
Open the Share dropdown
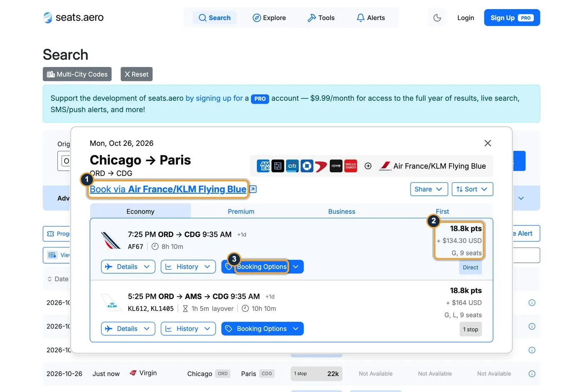pos(429,189)
